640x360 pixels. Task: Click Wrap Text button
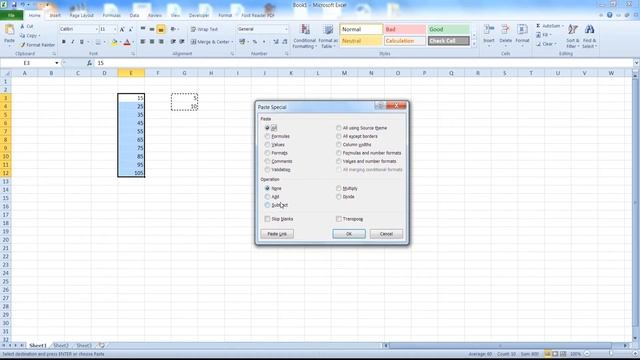204,29
